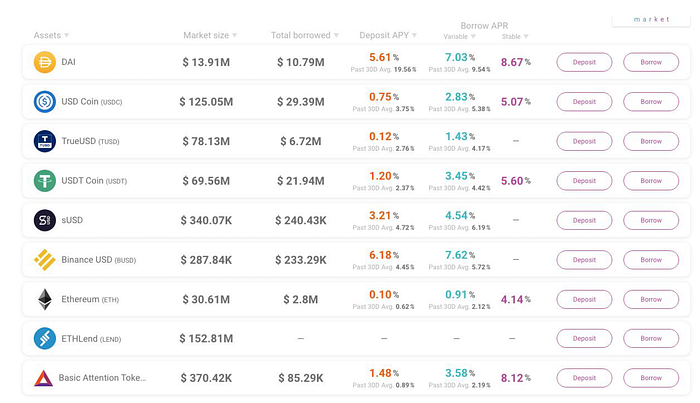The image size is (700, 403).
Task: Click the Binance USD yellow icon
Action: (45, 260)
